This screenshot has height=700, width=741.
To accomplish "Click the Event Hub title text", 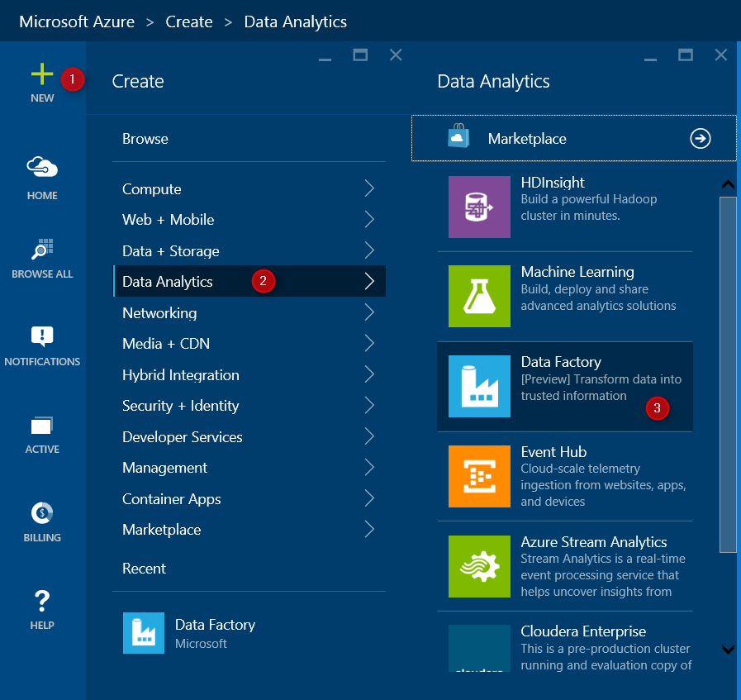I will point(553,452).
